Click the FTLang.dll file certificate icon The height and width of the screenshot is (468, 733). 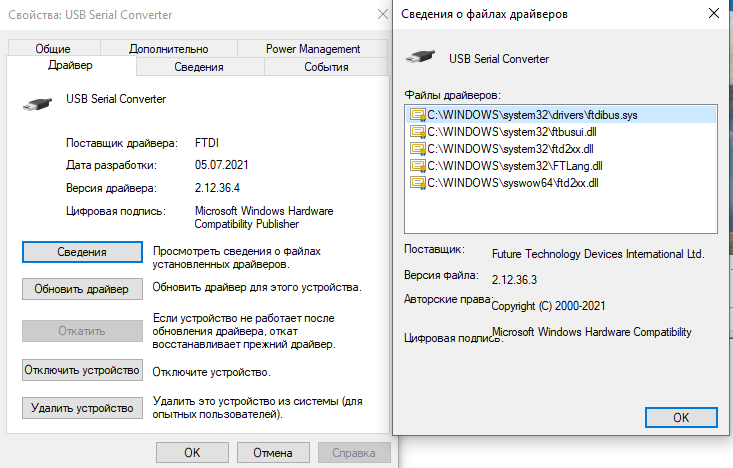pyautogui.click(x=417, y=166)
